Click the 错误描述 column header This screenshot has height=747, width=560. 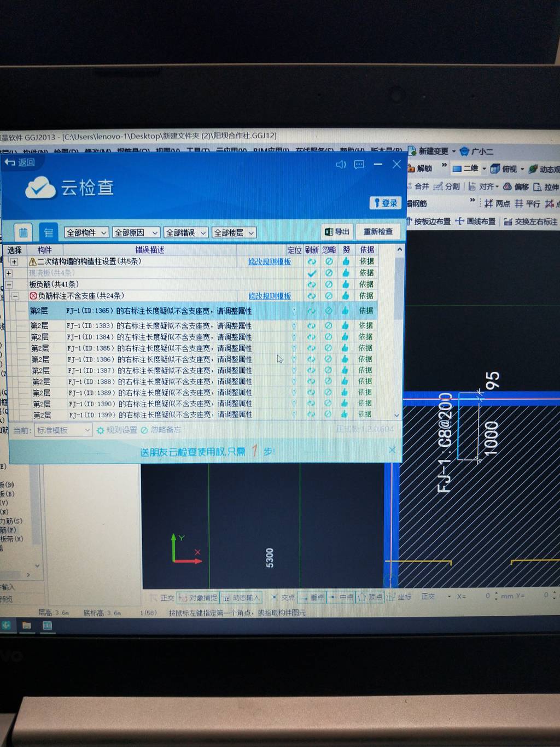click(x=150, y=250)
